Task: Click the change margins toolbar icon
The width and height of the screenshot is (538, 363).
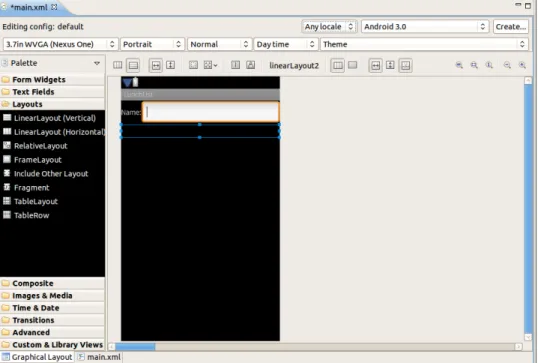Action: pos(193,65)
